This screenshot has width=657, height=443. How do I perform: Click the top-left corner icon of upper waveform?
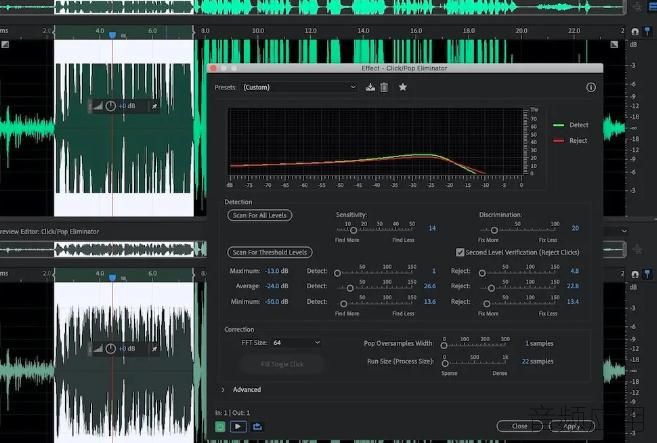coord(5,44)
